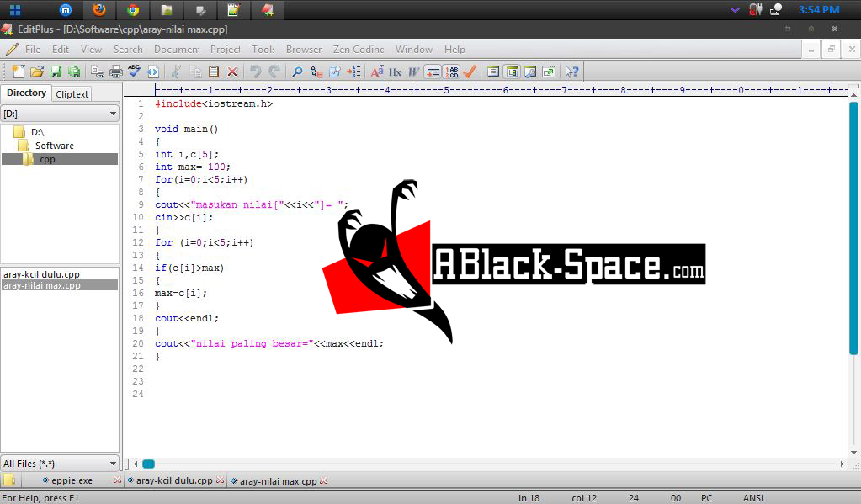Click the Redo arrow icon
The image size is (861, 504).
point(274,72)
